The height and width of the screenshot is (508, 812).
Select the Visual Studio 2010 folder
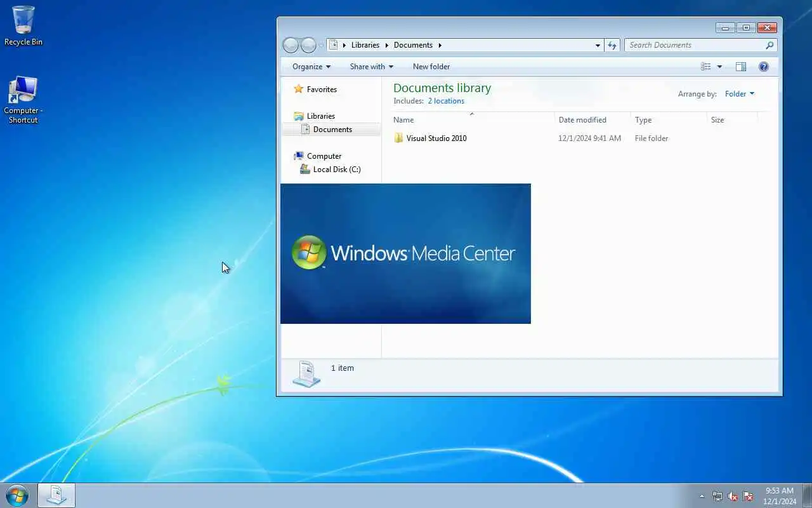pos(436,138)
